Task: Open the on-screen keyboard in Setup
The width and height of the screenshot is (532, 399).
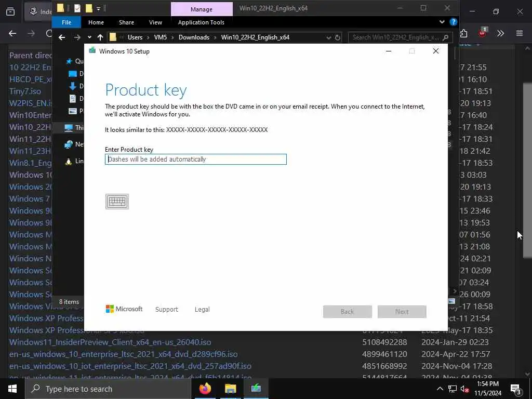Action: [117, 202]
